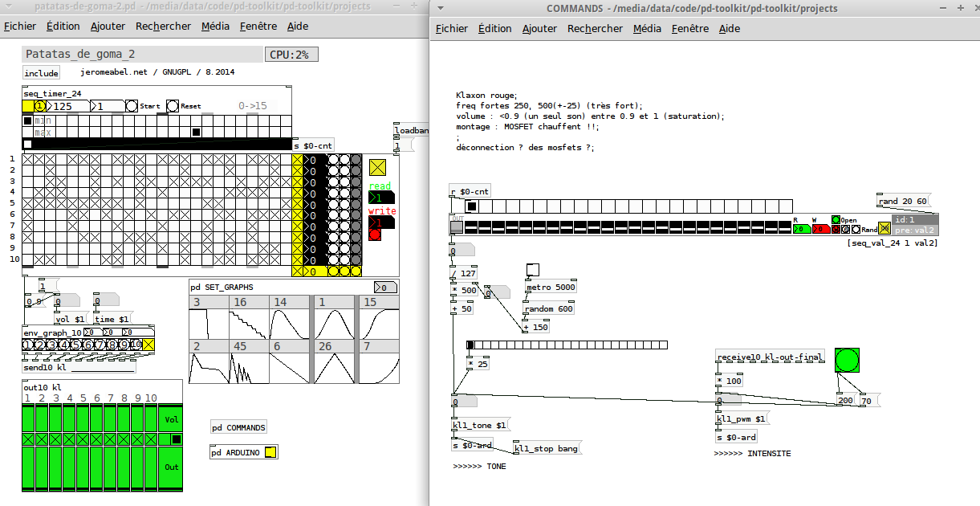The height and width of the screenshot is (506, 980).
Task: Select graph thumbnail number 7
Action: (x=379, y=361)
